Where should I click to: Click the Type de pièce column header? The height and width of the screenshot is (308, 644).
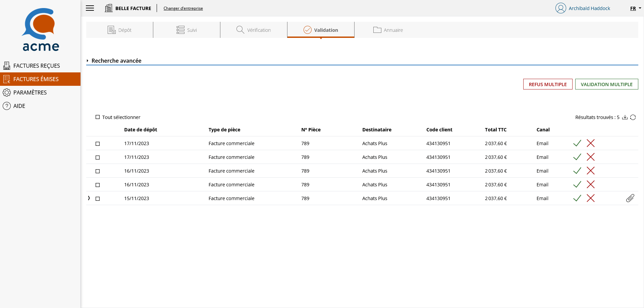tap(224, 130)
